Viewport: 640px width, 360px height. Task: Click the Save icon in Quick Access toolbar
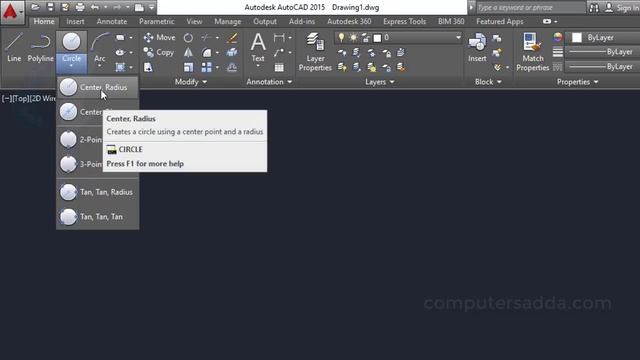point(50,7)
